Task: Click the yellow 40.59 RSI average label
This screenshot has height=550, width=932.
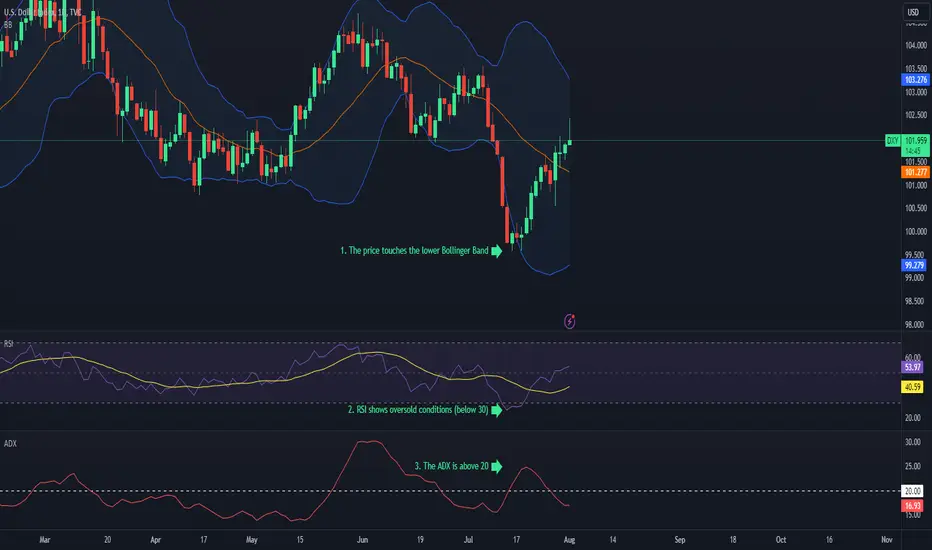Action: (912, 387)
